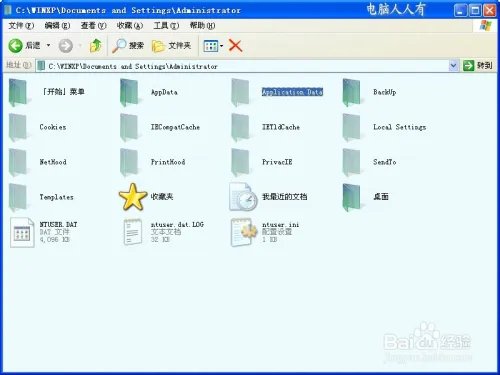Select the ntuser.ini file icon
Viewport: 500px width, 375px height.
coord(244,232)
